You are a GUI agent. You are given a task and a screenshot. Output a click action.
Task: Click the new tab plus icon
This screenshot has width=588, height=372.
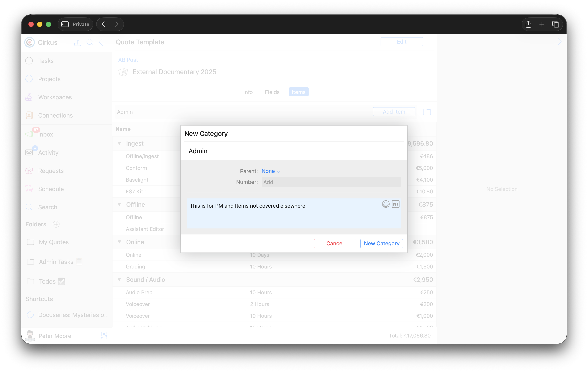542,24
